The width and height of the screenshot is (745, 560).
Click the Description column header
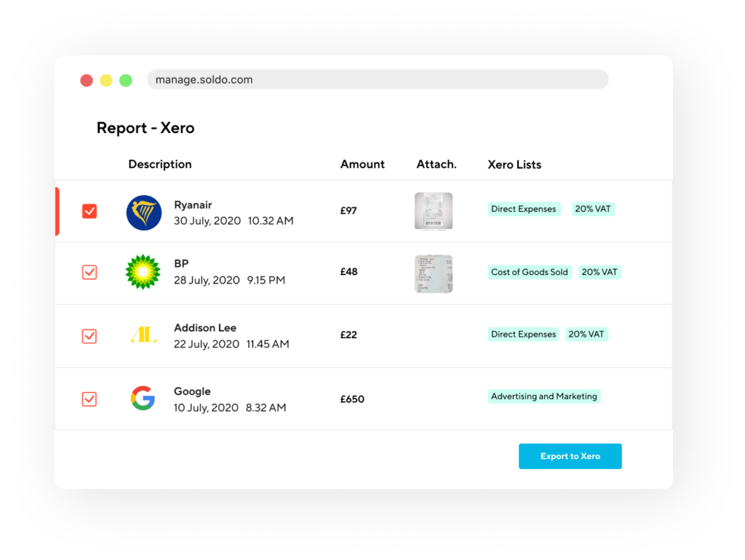[x=160, y=164]
